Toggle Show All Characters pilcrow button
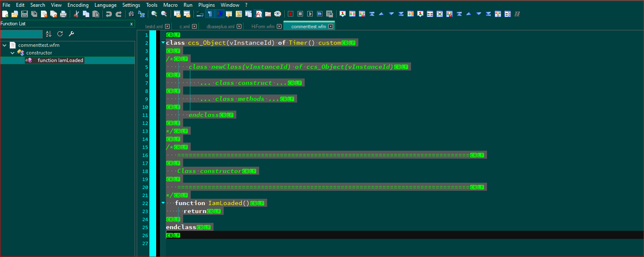This screenshot has height=257, width=644. point(210,14)
